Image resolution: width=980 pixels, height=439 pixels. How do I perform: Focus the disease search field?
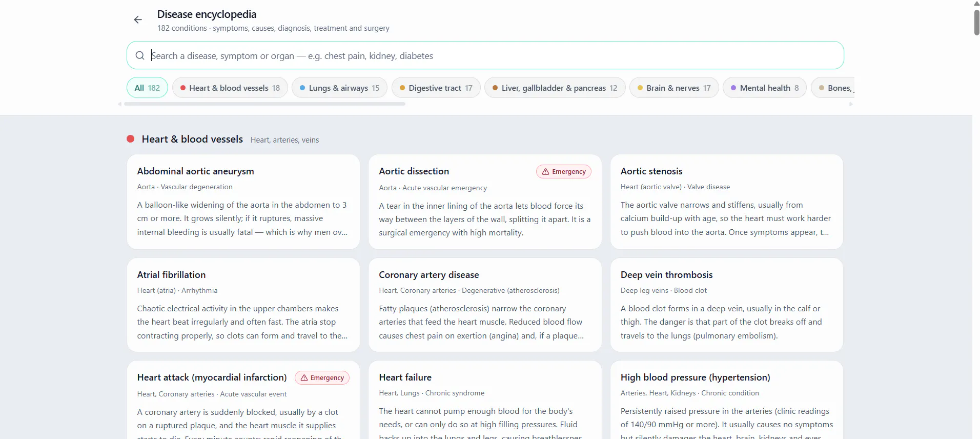[x=485, y=55]
